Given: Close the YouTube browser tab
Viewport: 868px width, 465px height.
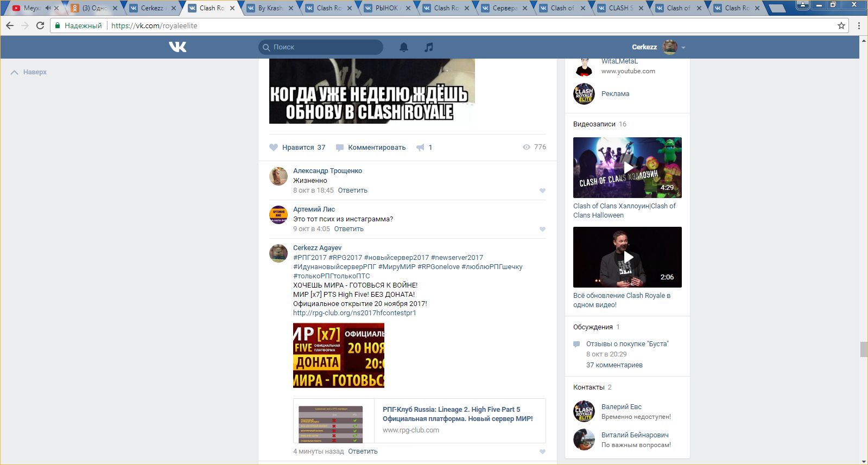Looking at the screenshot, I should (56, 8).
